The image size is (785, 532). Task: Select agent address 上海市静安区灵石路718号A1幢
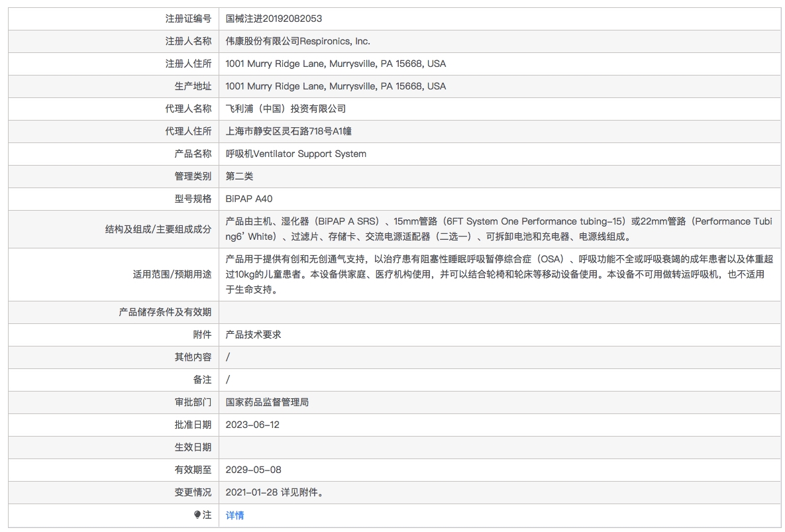[x=288, y=131]
